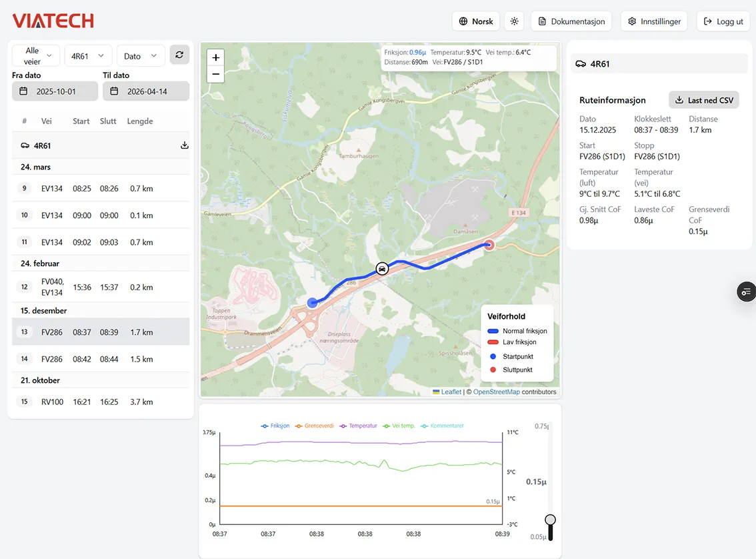This screenshot has width=756, height=559.
Task: Select route 14 FV286 at 08:42
Action: coord(100,359)
